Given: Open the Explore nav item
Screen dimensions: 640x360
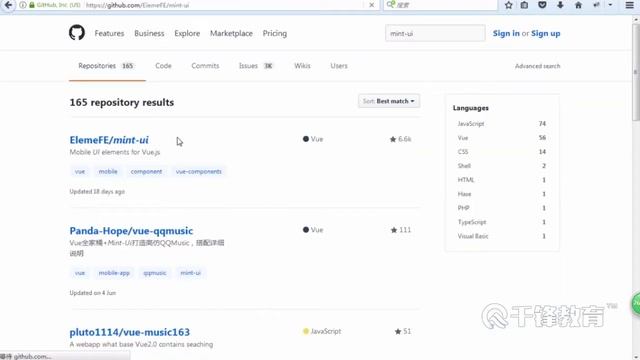Looking at the screenshot, I should coord(187,33).
